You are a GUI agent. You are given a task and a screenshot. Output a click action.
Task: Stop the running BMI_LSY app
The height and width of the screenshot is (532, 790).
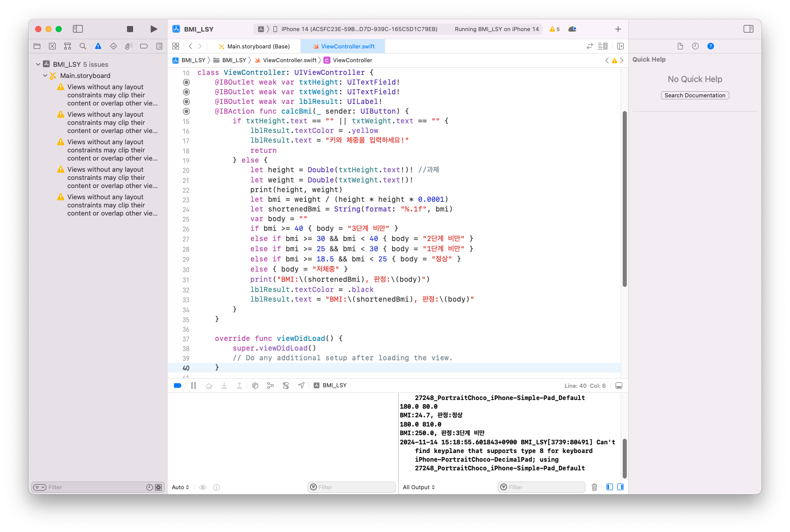(x=130, y=29)
